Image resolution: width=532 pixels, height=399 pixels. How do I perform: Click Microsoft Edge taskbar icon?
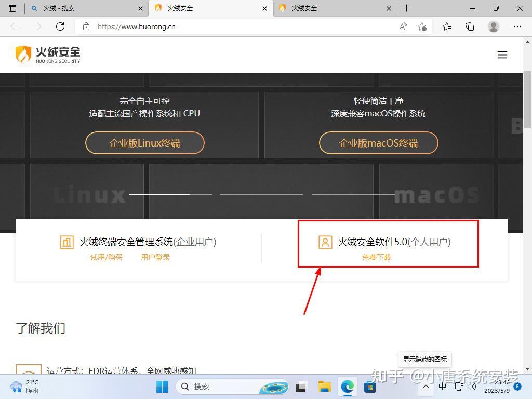(x=347, y=387)
